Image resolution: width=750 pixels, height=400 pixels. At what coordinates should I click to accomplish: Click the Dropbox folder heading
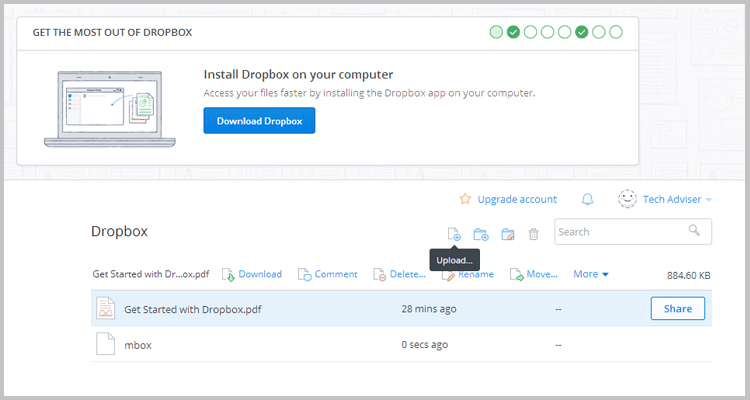tap(119, 231)
